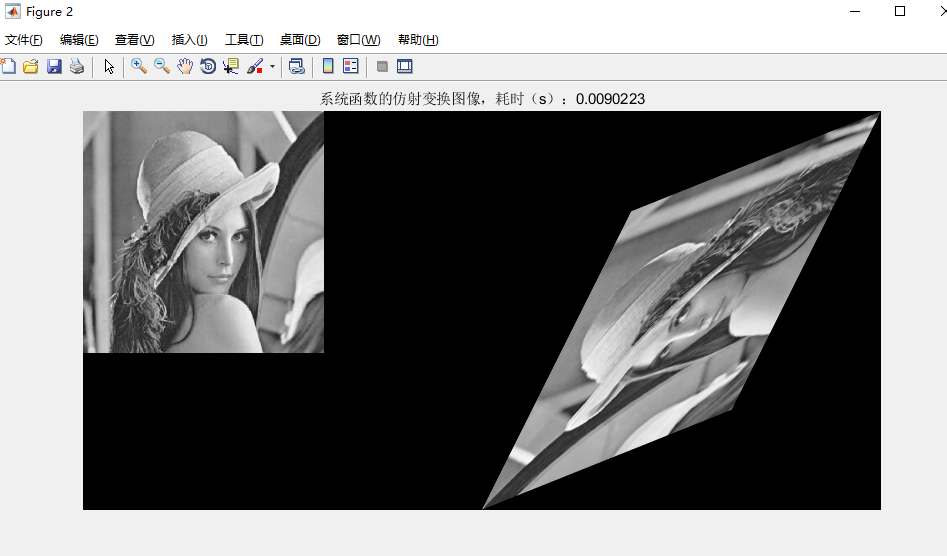Toggle the Brush/Select Data tool
This screenshot has width=947, height=556.
[255, 66]
